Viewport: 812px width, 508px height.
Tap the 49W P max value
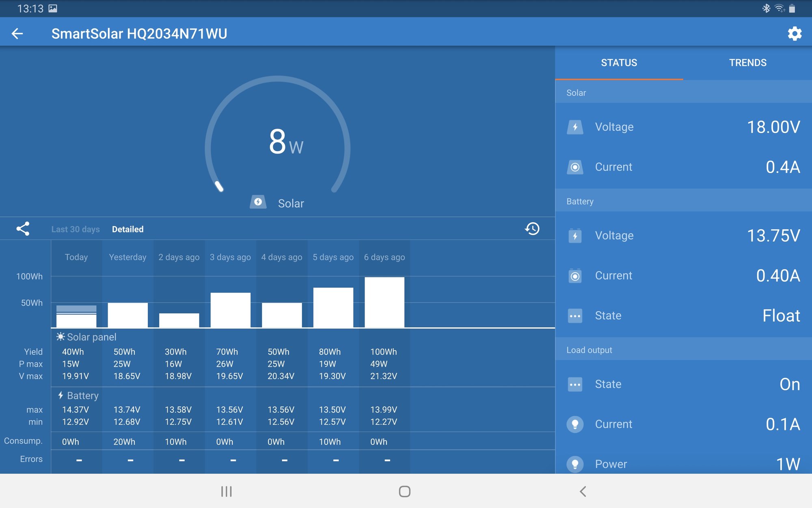379,364
